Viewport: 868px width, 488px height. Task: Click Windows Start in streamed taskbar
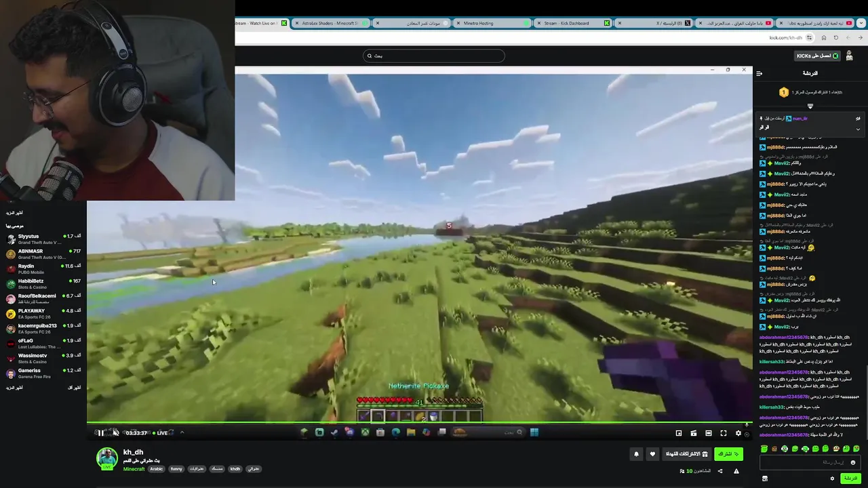coord(534,432)
